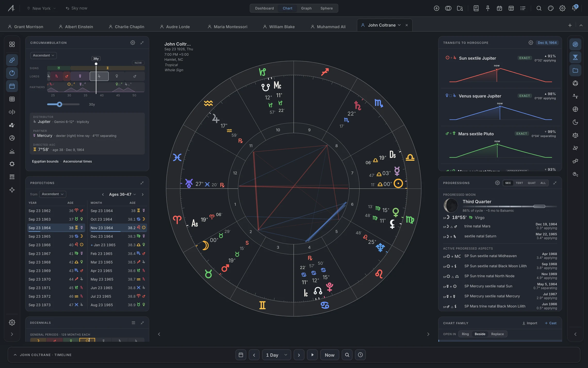Expand the John Coltrane timeline chevron
Screen dimensions: 588x368
coord(15,355)
